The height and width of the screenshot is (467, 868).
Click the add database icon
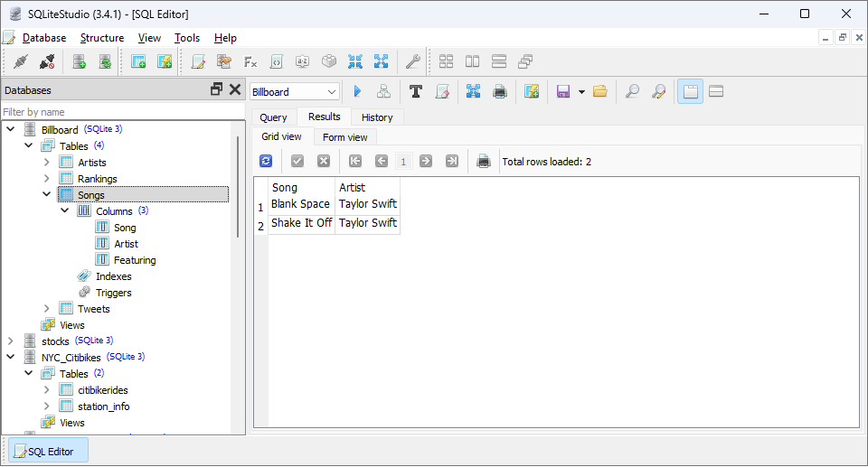tap(80, 61)
